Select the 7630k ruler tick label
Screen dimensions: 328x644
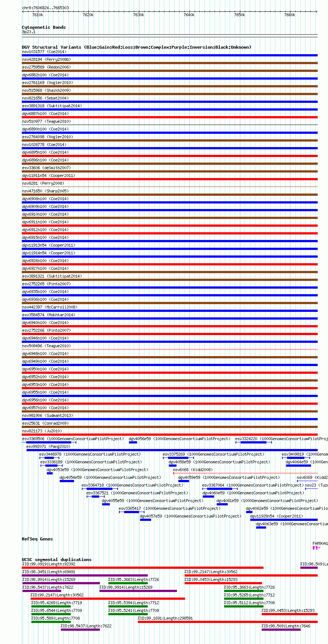tap(139, 15)
